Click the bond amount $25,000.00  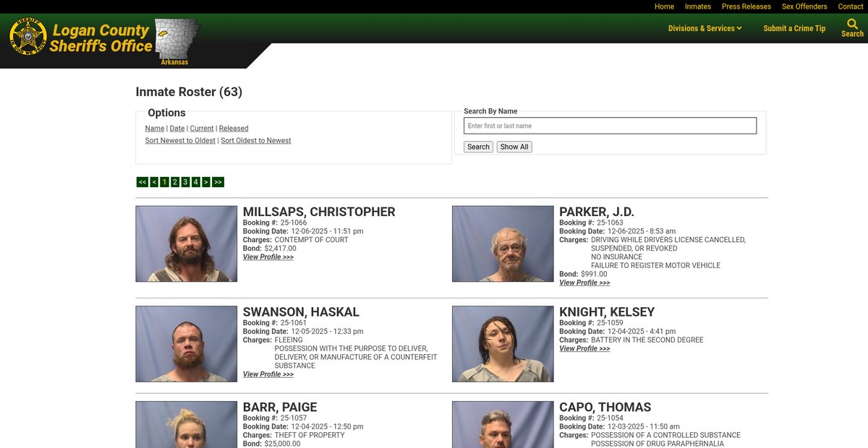[x=283, y=444]
